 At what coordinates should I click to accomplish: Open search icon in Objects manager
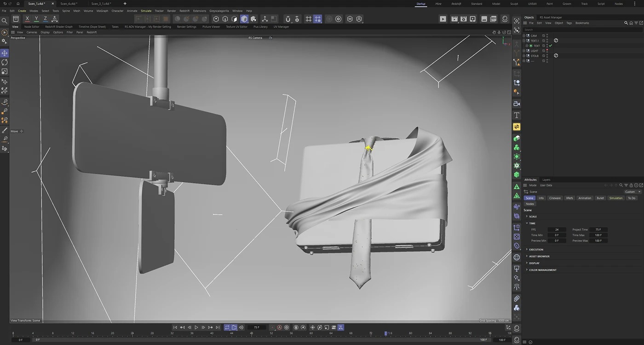click(x=626, y=23)
